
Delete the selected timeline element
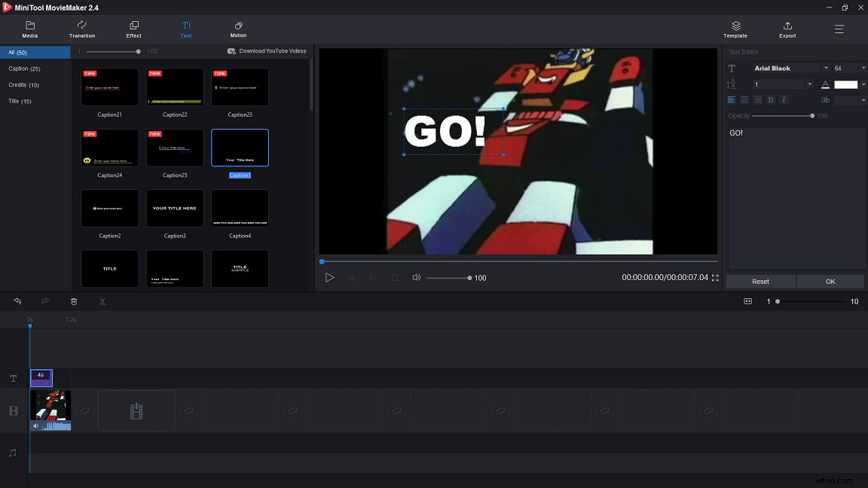tap(73, 301)
